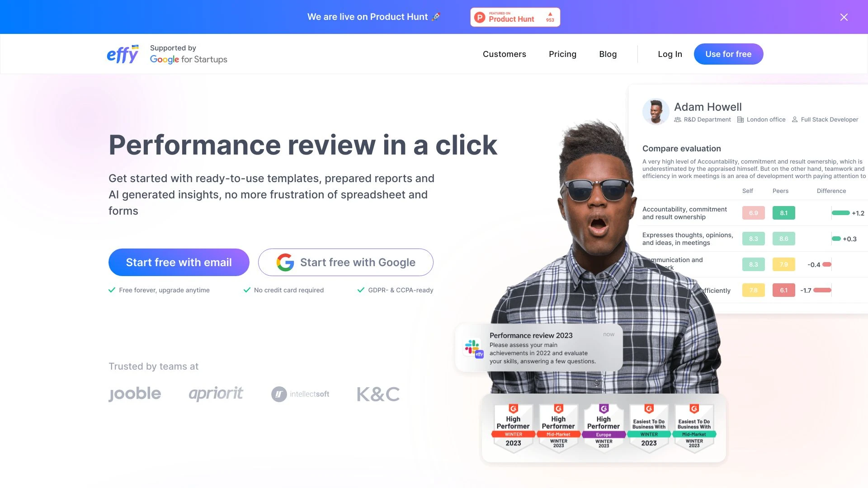Click the Full Stack Developer role icon
Image resolution: width=868 pixels, height=488 pixels.
tap(795, 120)
